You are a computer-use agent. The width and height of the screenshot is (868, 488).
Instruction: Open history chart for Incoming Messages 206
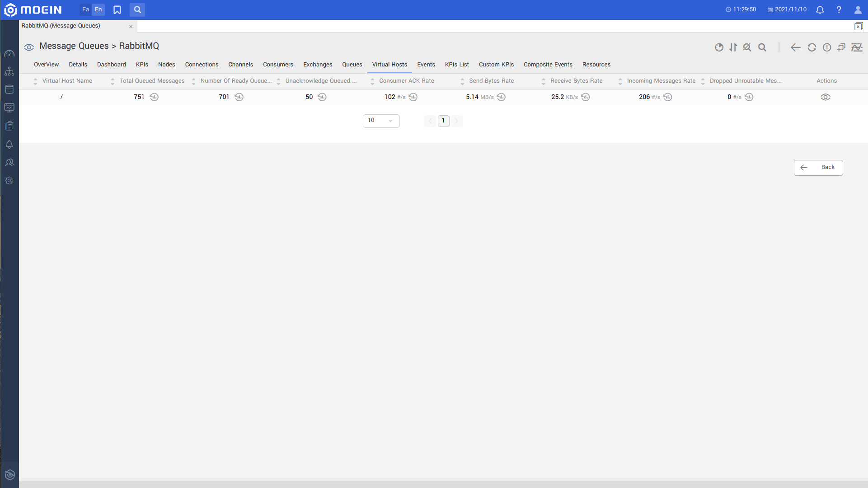click(x=668, y=97)
